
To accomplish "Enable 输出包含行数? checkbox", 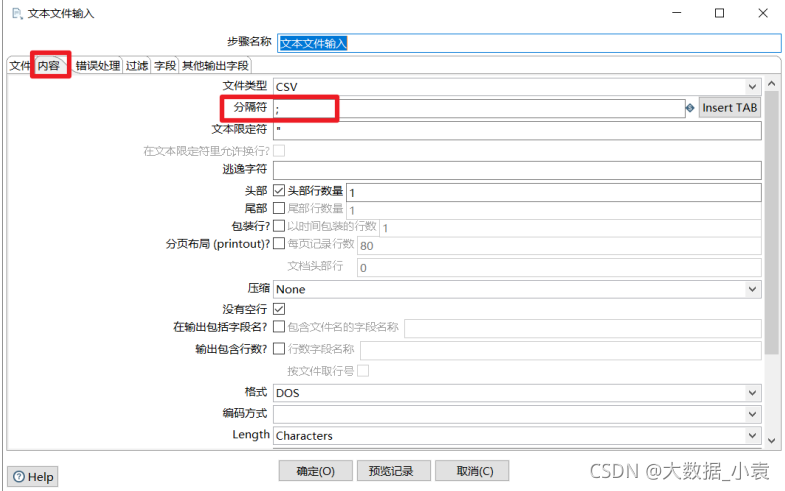I will [279, 348].
